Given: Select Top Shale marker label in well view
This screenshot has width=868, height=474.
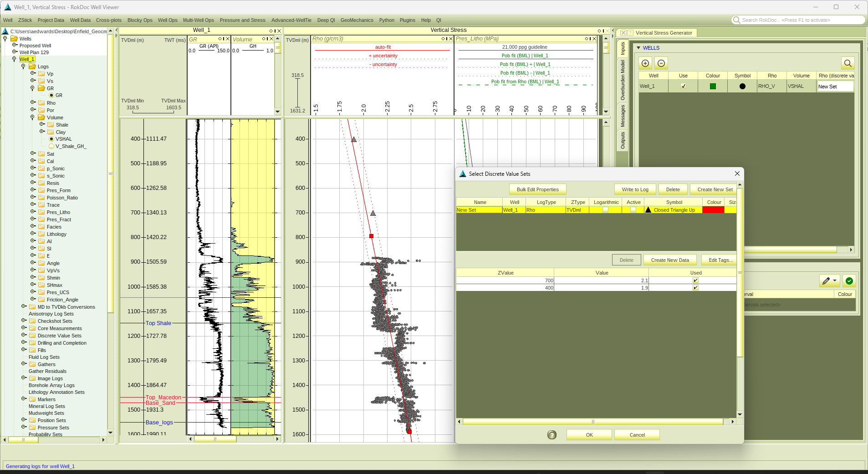Looking at the screenshot, I should point(158,323).
